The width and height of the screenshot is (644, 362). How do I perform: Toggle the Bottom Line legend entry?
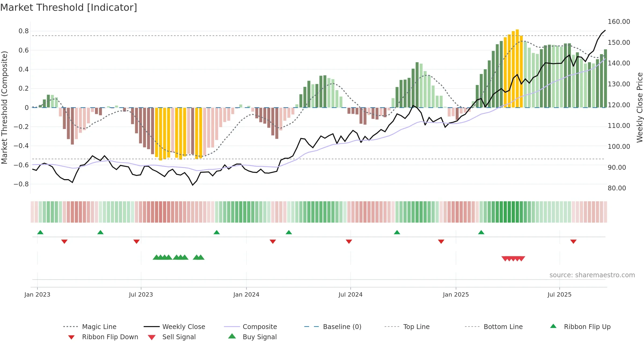coord(494,327)
